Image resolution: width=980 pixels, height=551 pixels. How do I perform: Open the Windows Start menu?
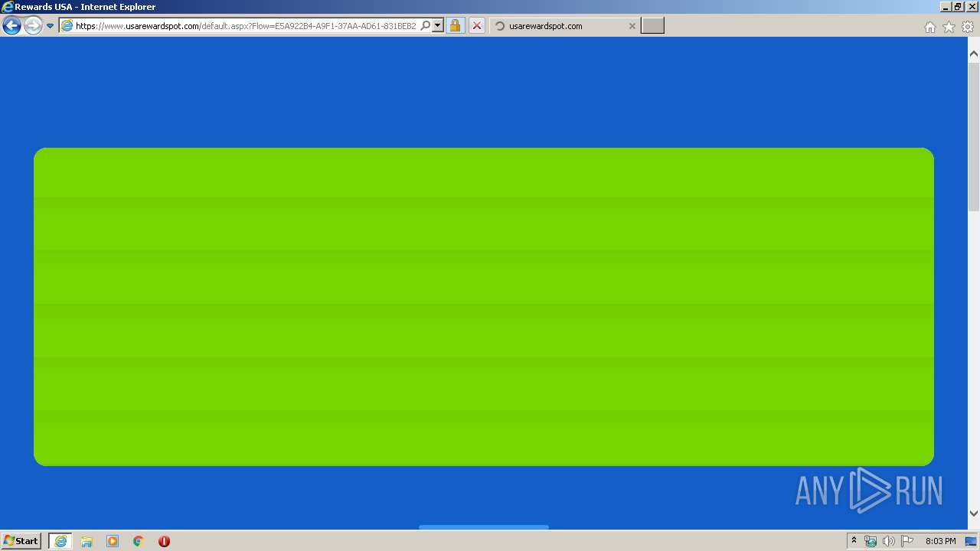[x=21, y=541]
